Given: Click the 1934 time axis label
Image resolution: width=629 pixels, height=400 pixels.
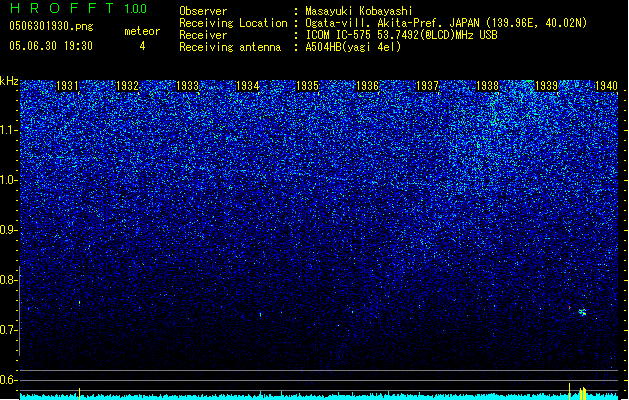Looking at the screenshot, I should (x=247, y=86).
